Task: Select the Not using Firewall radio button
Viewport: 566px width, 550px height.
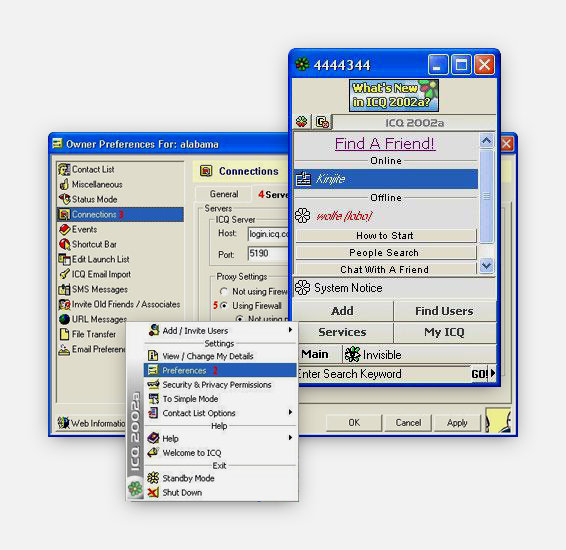Action: pyautogui.click(x=224, y=291)
